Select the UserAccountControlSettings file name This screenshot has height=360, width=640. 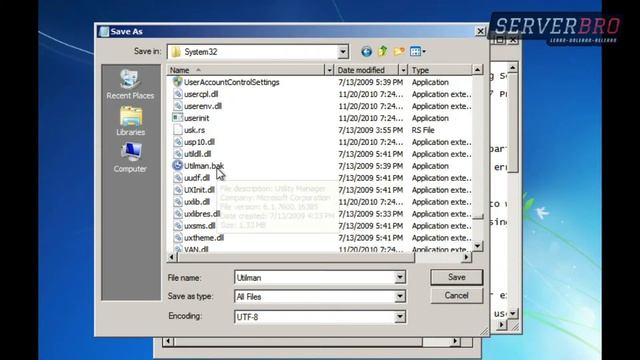point(231,82)
